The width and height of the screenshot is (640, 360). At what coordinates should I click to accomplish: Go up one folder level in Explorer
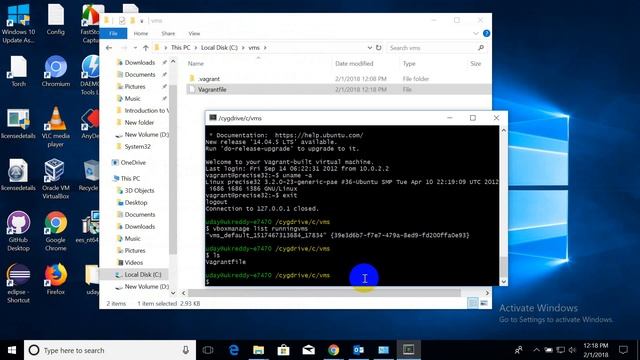click(145, 48)
